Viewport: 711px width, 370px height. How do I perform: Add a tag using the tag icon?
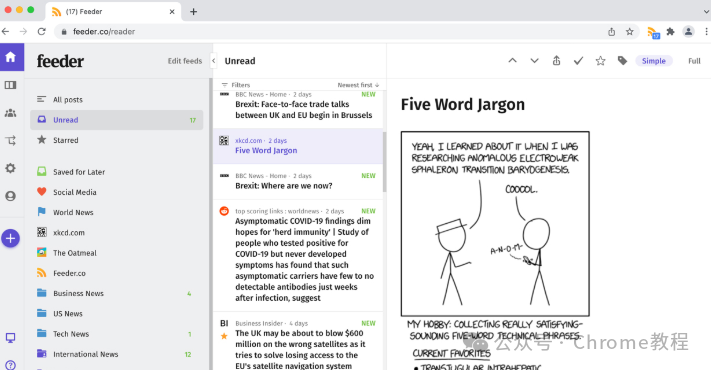coord(622,61)
